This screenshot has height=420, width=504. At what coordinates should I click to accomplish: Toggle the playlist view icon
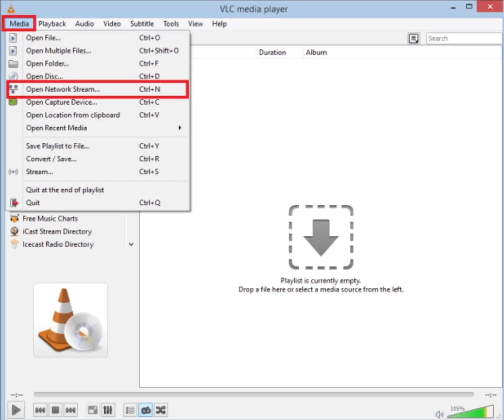coord(130,410)
